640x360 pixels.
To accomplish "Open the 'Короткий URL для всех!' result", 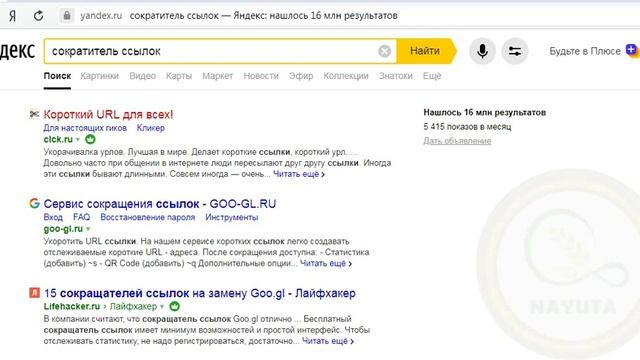I will [108, 114].
